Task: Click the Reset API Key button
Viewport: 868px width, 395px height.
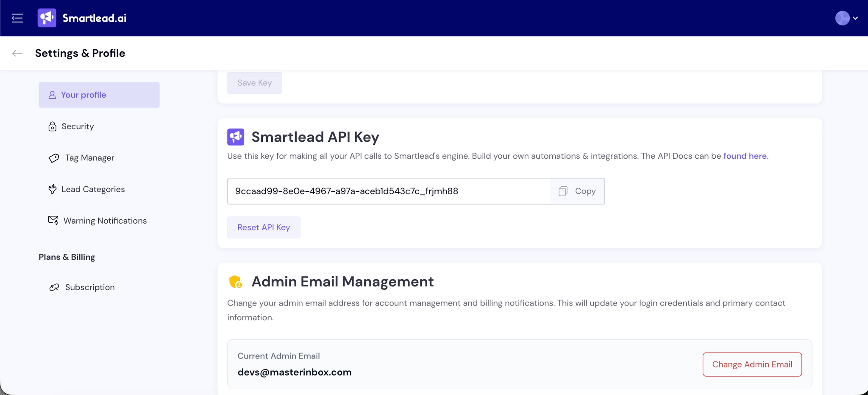Action: [263, 227]
